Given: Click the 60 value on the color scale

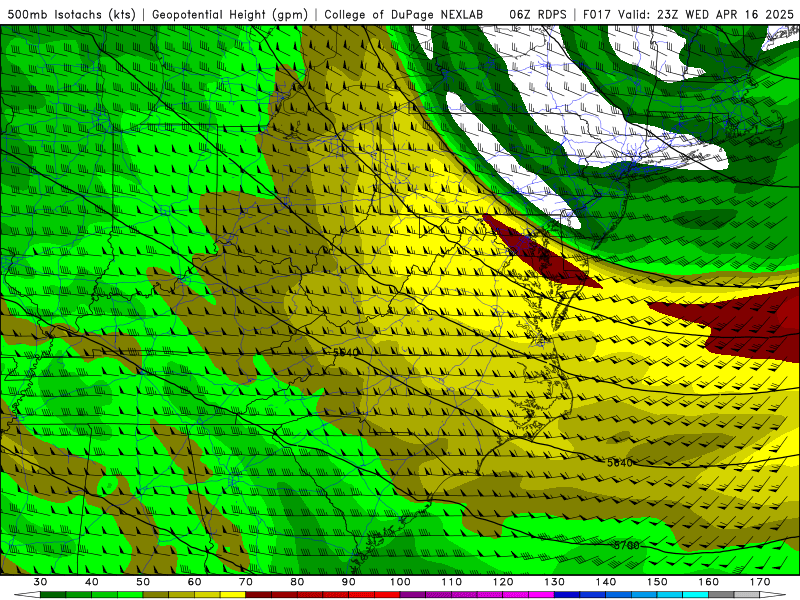Looking at the screenshot, I should pos(194,582).
